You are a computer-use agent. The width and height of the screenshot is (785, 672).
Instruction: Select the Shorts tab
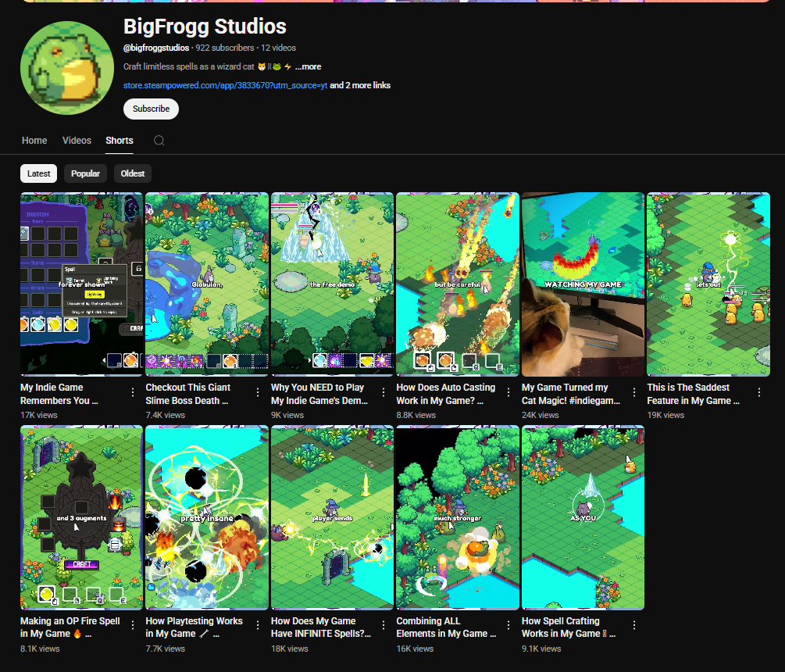[x=120, y=141]
